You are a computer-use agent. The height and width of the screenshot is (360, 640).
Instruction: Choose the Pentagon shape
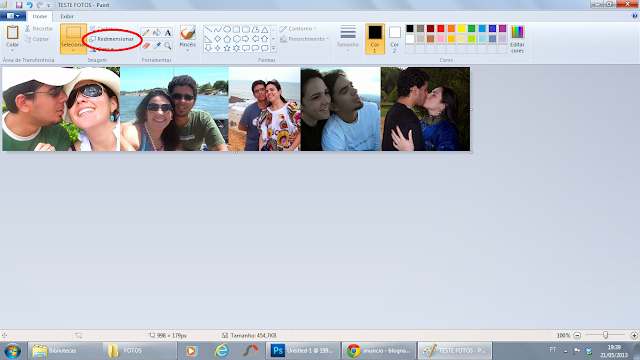[227, 39]
